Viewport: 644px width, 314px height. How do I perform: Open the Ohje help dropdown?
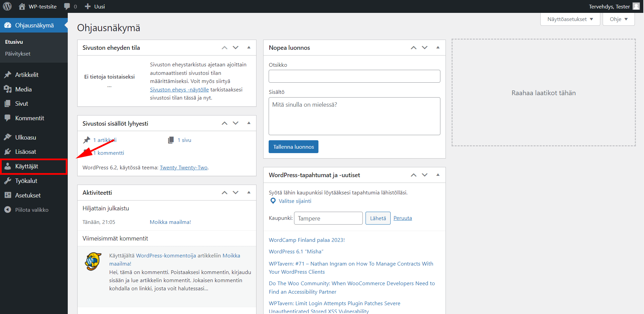(x=619, y=19)
